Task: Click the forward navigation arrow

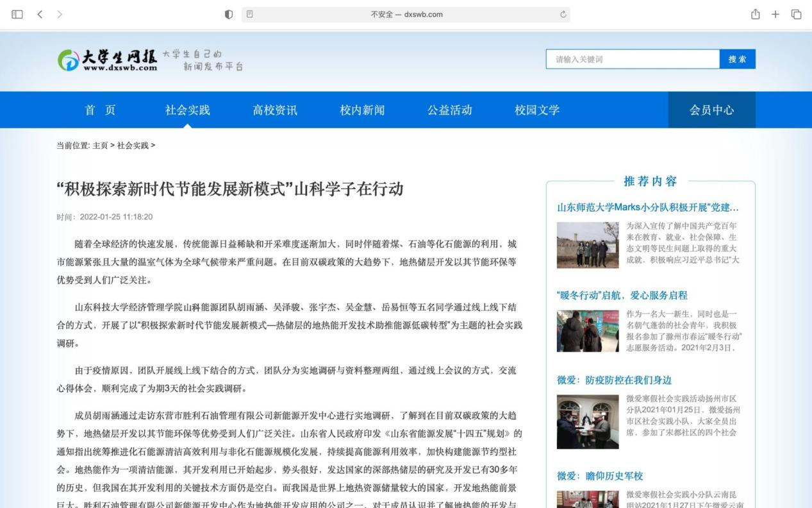Action: point(60,14)
